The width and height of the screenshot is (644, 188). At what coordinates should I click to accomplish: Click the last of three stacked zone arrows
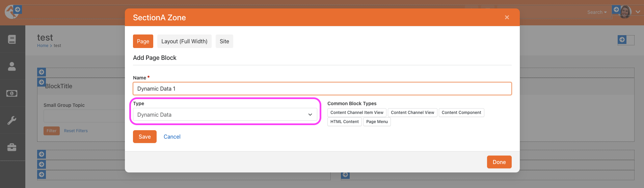click(x=42, y=174)
